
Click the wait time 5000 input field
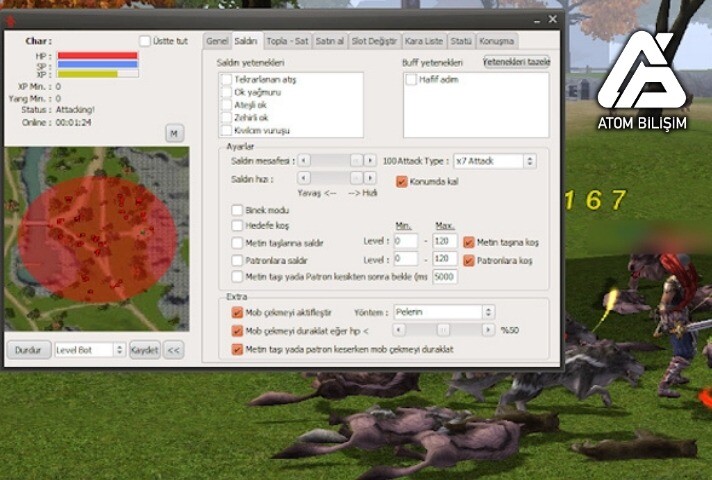coord(444,276)
